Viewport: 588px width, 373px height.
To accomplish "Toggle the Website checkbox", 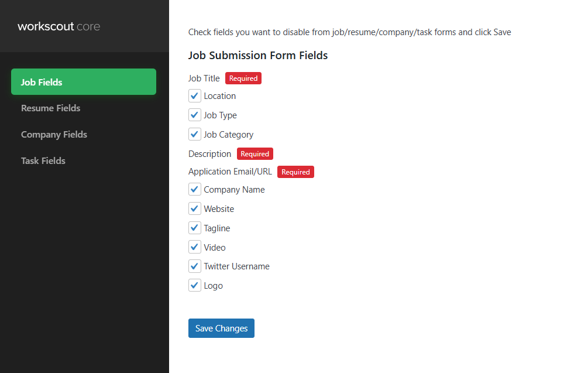I will [195, 209].
